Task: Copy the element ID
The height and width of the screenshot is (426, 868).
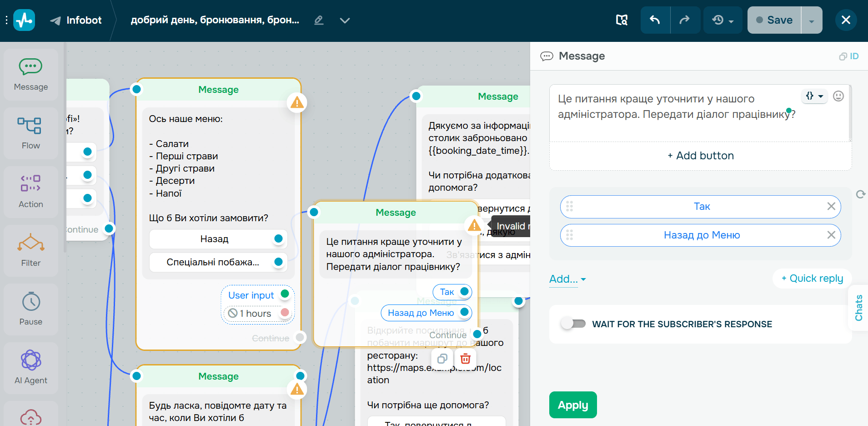Action: tap(849, 56)
